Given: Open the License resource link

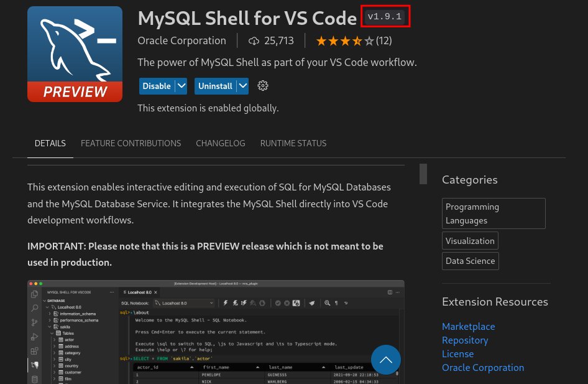Looking at the screenshot, I should 458,354.
